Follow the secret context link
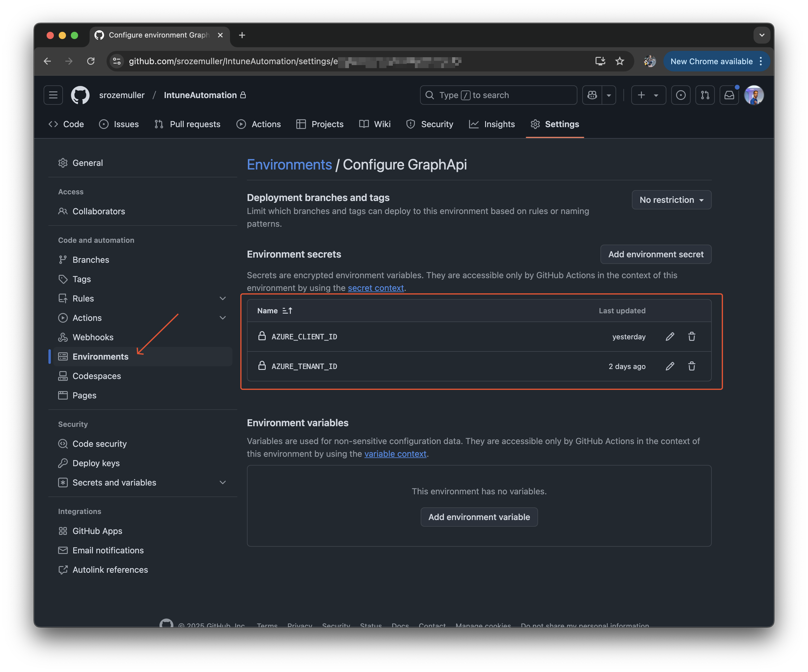The image size is (808, 672). tap(376, 288)
